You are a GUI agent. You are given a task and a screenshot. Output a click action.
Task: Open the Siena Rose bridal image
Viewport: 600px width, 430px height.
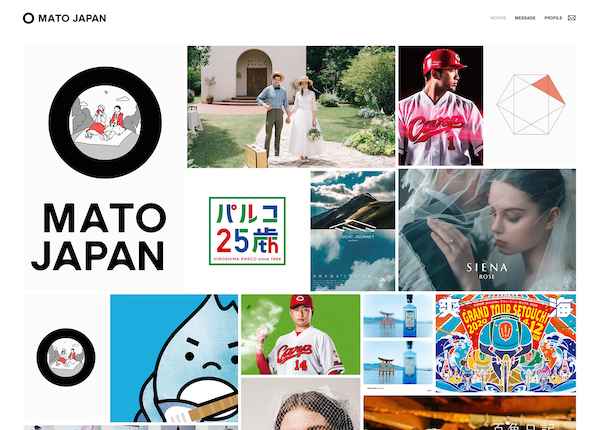tap(487, 230)
